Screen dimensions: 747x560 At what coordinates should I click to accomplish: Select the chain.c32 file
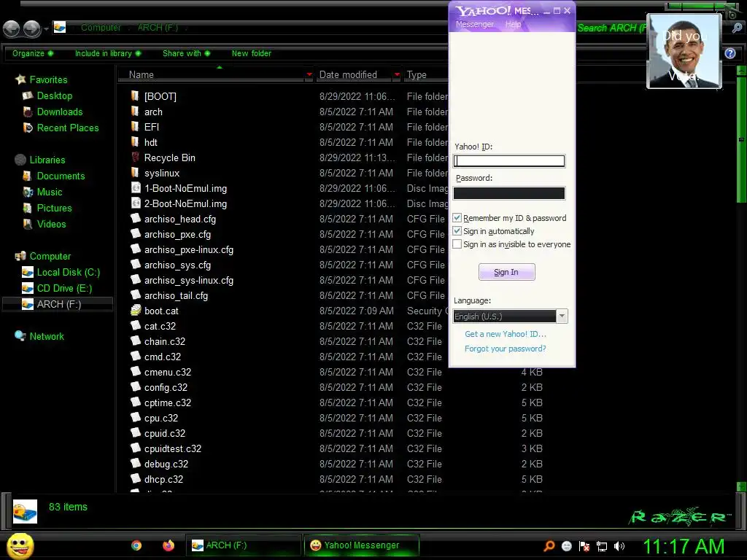click(x=165, y=341)
